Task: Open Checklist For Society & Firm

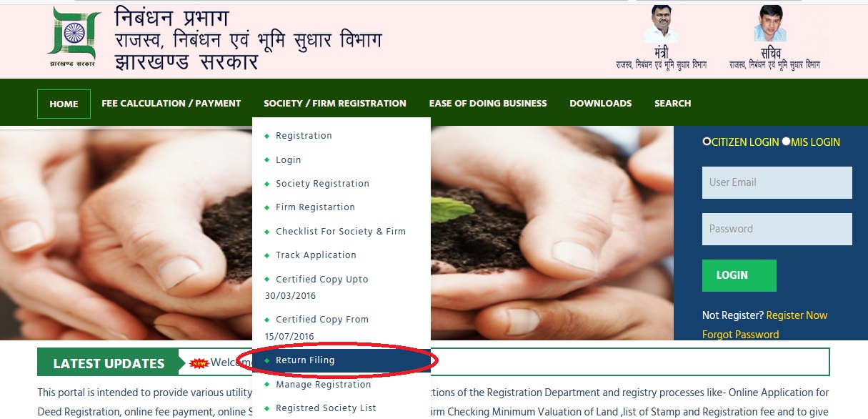Action: (340, 232)
